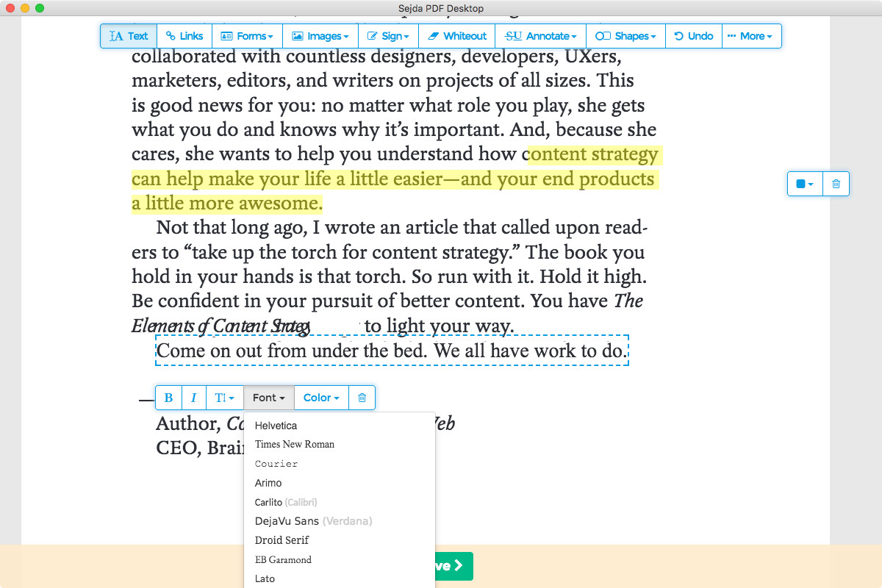Click the 'Author,' text line
The height and width of the screenshot is (588, 882).
[187, 424]
